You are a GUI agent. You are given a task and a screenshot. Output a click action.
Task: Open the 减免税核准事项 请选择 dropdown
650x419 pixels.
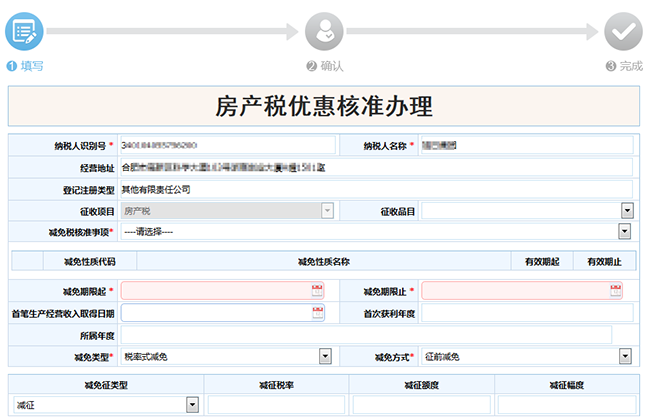coord(624,232)
